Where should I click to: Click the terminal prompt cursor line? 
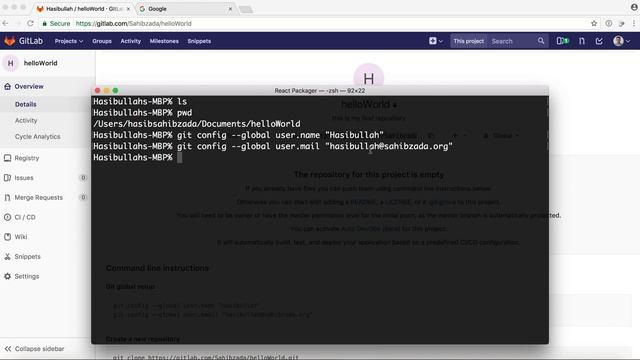(x=320, y=158)
